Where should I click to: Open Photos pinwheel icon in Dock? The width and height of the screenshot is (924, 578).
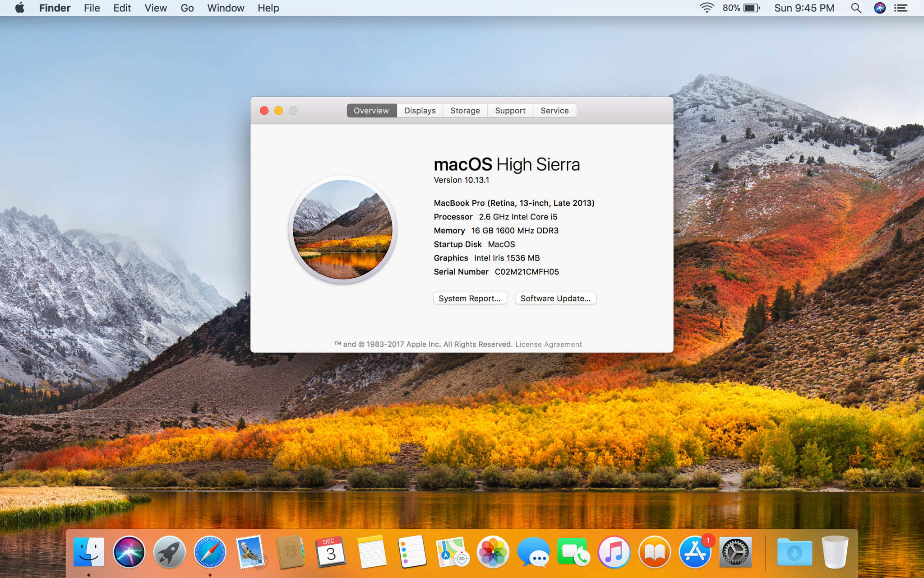(x=493, y=552)
